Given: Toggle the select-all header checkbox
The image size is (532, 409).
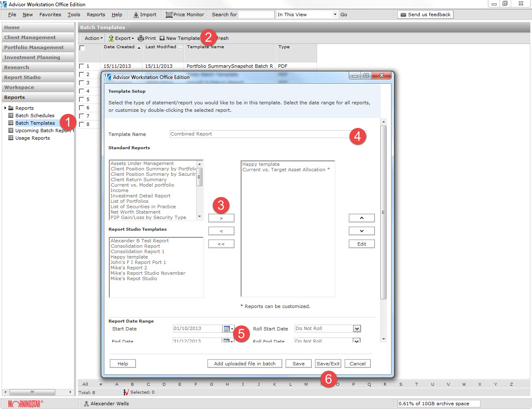Looking at the screenshot, I should (x=82, y=48).
